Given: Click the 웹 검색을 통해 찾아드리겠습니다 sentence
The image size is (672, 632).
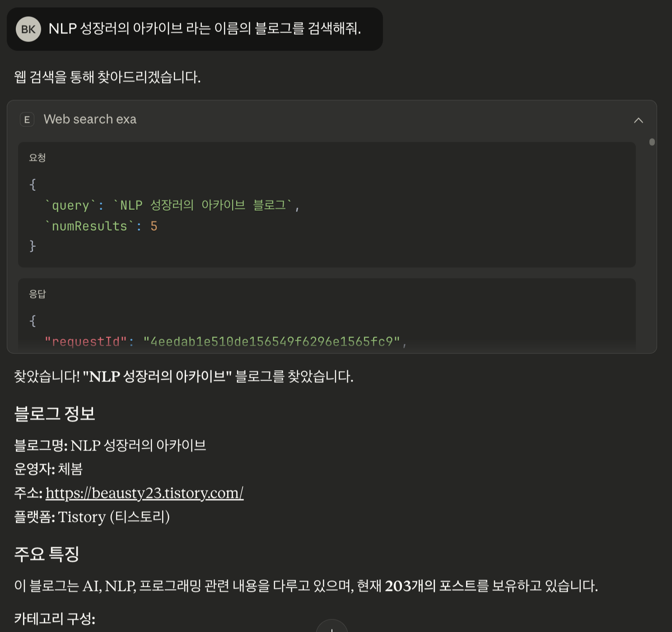Looking at the screenshot, I should [107, 77].
